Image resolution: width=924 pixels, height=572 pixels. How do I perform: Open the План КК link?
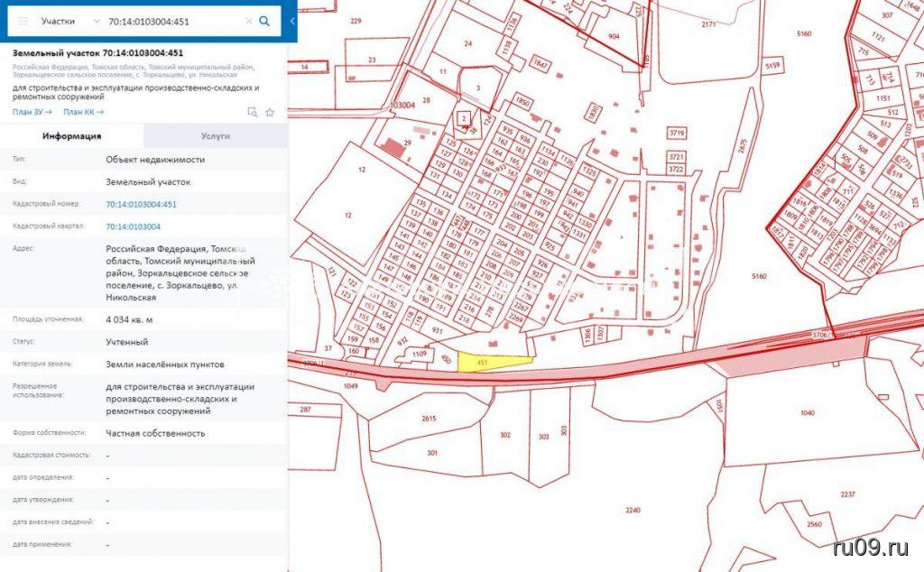click(83, 112)
